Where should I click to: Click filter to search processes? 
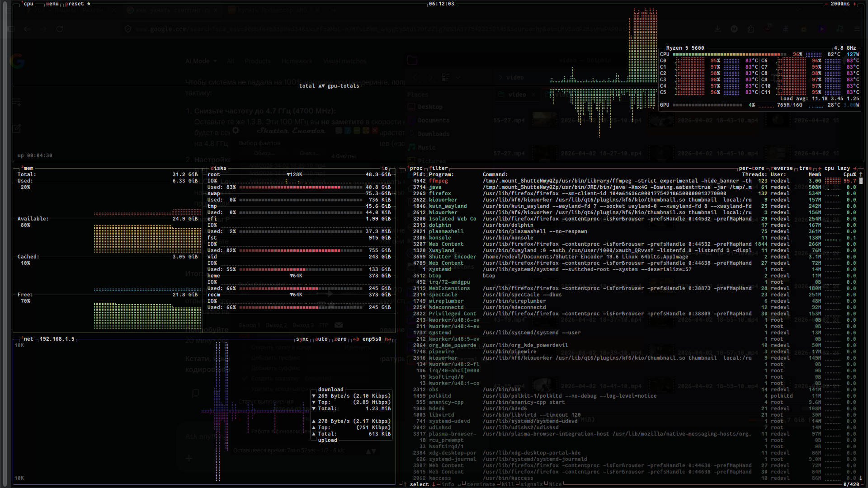(438, 168)
